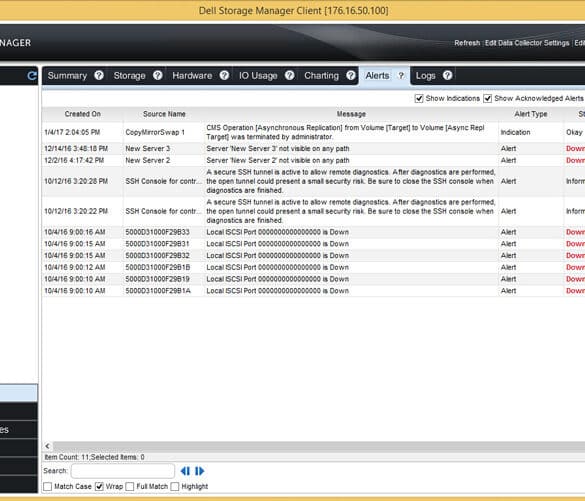Viewport: 585px width, 501px height.
Task: Sort by Created On column header
Action: [82, 114]
